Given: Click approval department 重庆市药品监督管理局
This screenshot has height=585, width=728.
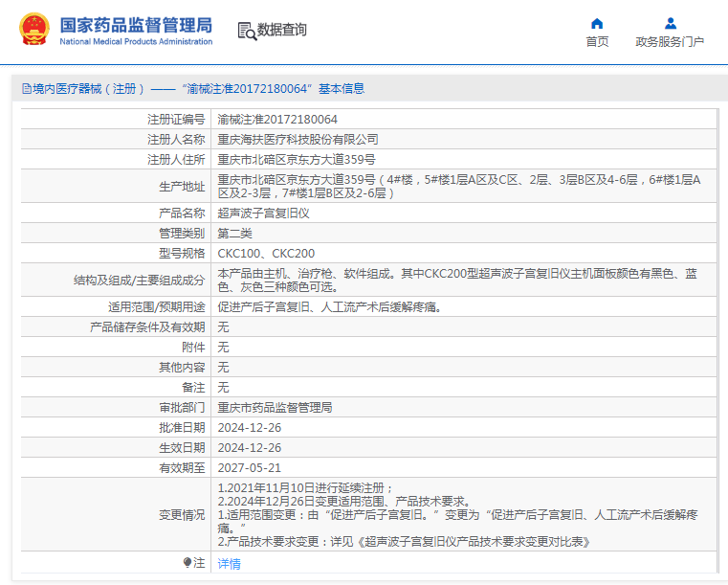Looking at the screenshot, I should [275, 408].
